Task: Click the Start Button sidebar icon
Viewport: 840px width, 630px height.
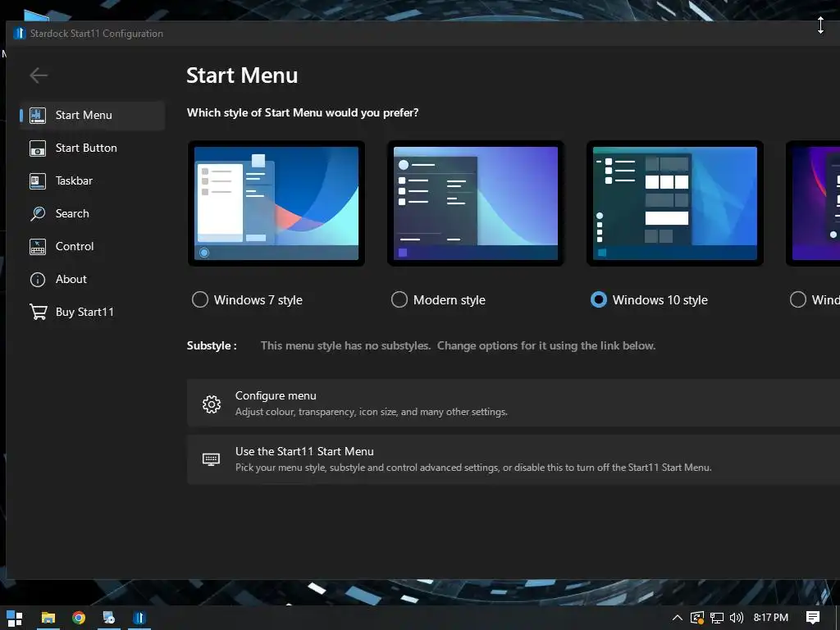Action: coord(38,148)
